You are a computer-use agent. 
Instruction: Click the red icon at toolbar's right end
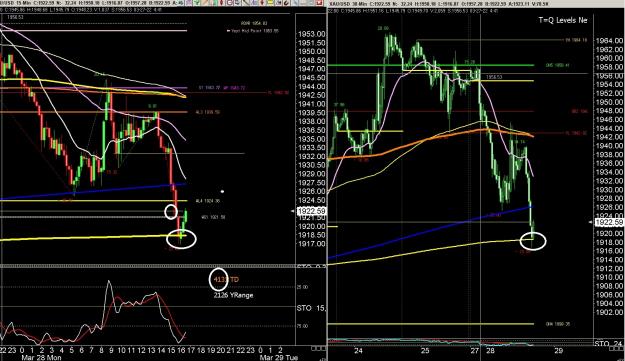tap(319, 3)
